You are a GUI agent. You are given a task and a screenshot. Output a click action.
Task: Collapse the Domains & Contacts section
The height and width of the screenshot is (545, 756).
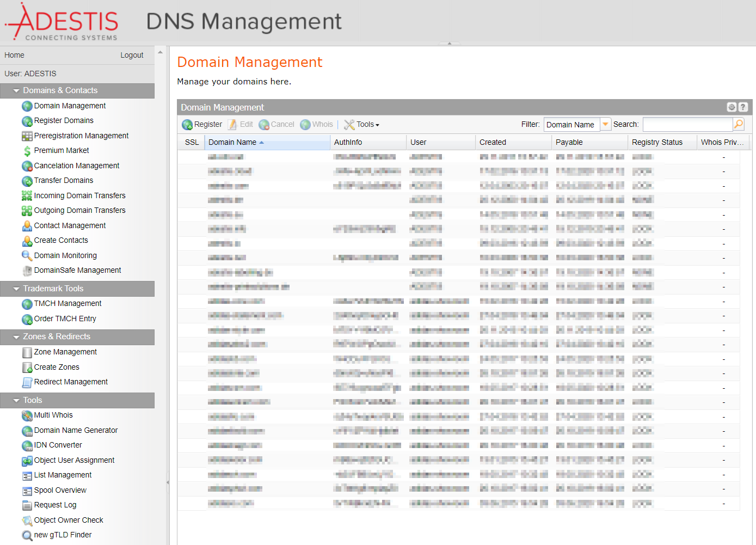pos(16,91)
